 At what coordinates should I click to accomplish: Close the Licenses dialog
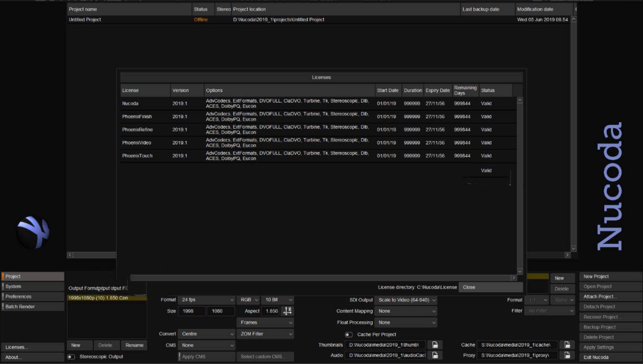491,287
